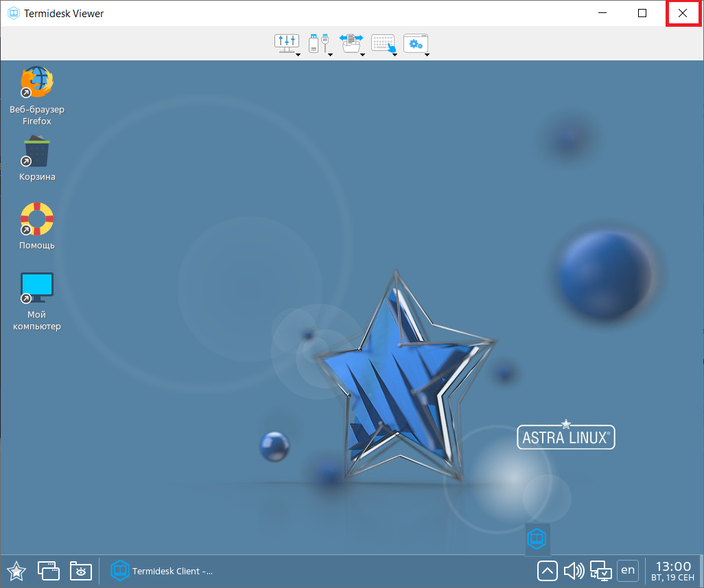Click the 13:00 clock in the taskbar

click(x=673, y=570)
